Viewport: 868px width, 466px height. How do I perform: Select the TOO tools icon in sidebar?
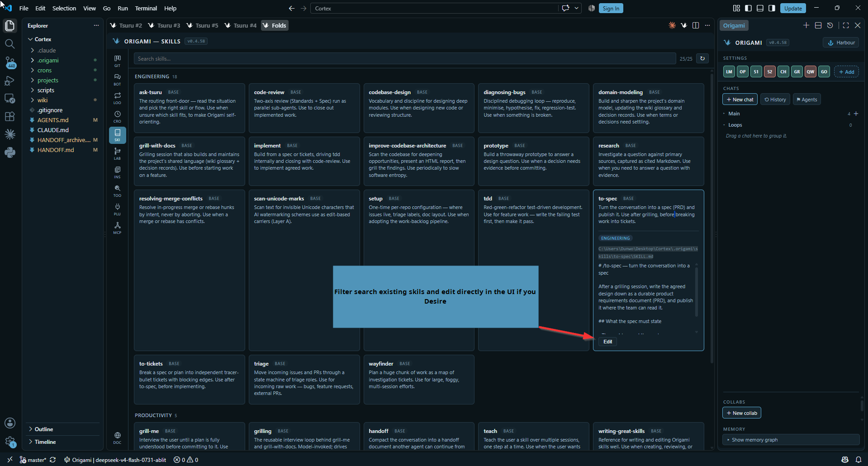(117, 190)
